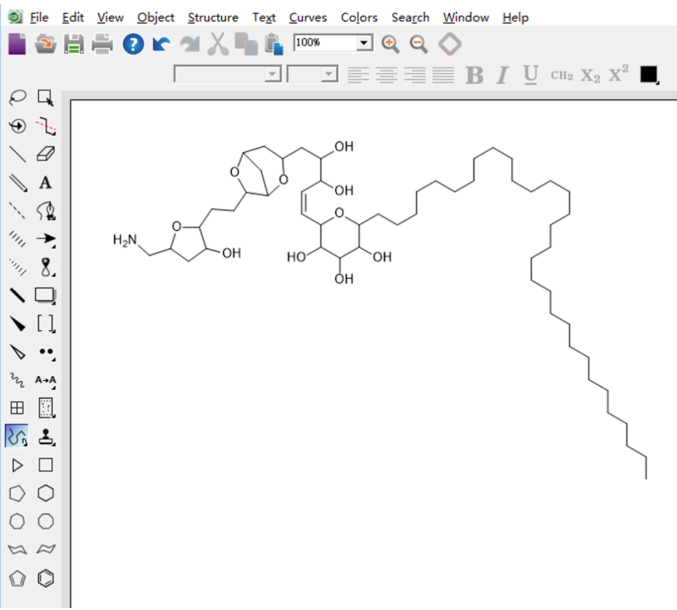The height and width of the screenshot is (610, 677).
Task: Select the Cyclobutane ring tool
Action: [46, 465]
